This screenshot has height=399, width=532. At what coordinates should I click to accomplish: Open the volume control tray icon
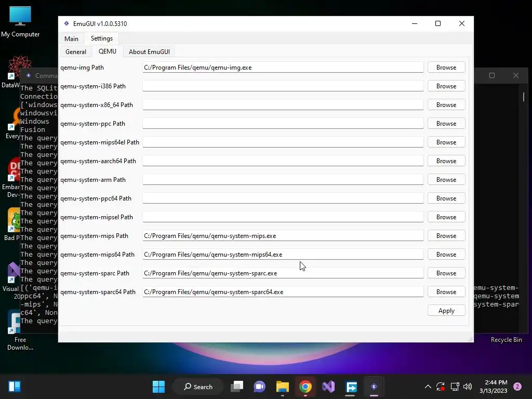[468, 387]
